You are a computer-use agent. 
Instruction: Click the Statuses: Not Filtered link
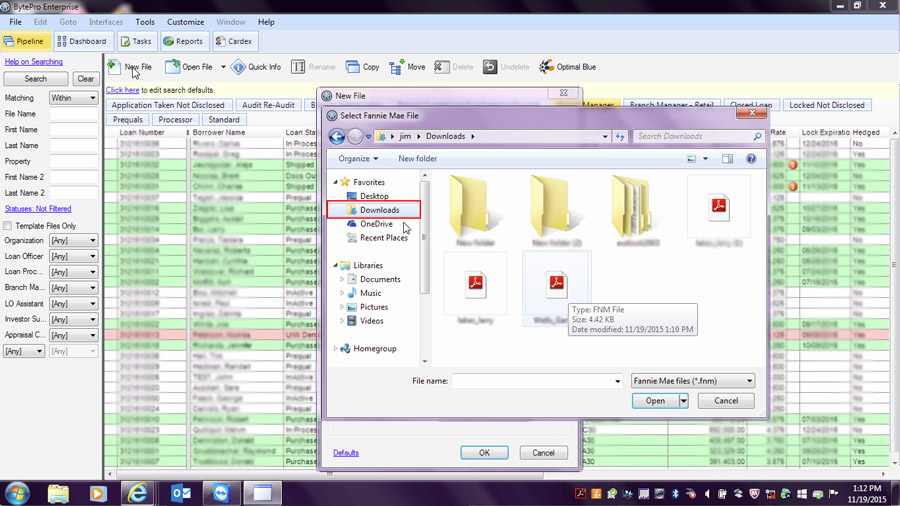[38, 209]
